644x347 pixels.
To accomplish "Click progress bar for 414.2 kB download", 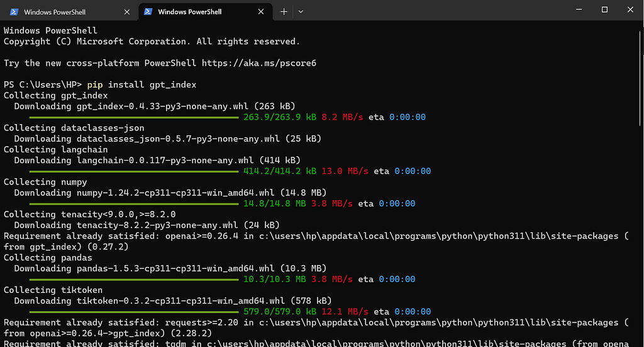I will coord(134,171).
